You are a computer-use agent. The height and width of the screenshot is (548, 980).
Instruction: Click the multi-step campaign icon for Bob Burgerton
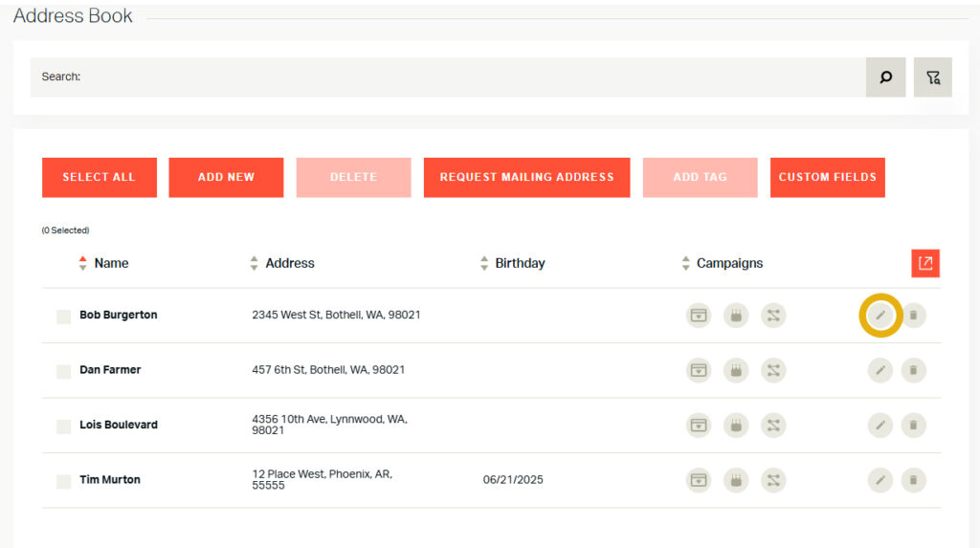tap(773, 316)
